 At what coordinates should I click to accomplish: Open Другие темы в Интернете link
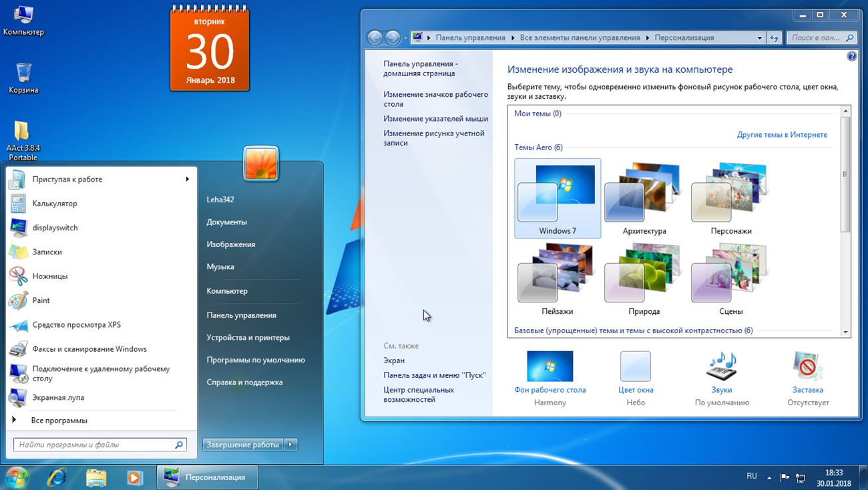tap(782, 135)
